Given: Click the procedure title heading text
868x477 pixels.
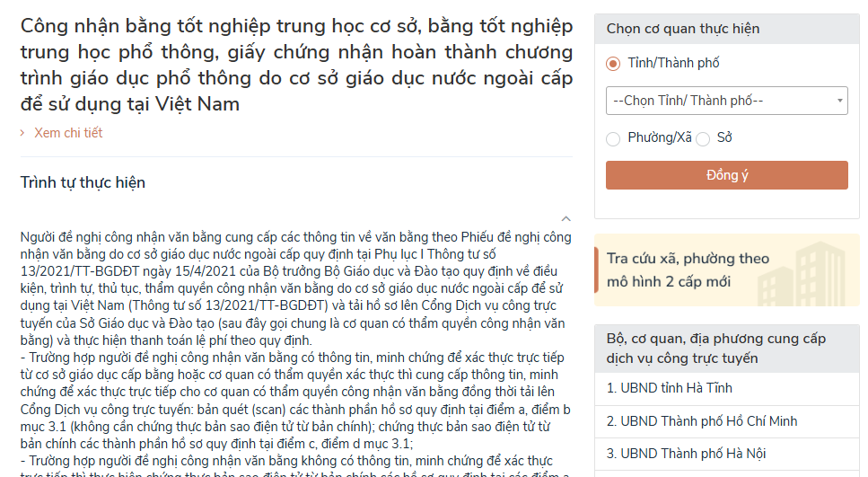Looking at the screenshot, I should [296, 65].
